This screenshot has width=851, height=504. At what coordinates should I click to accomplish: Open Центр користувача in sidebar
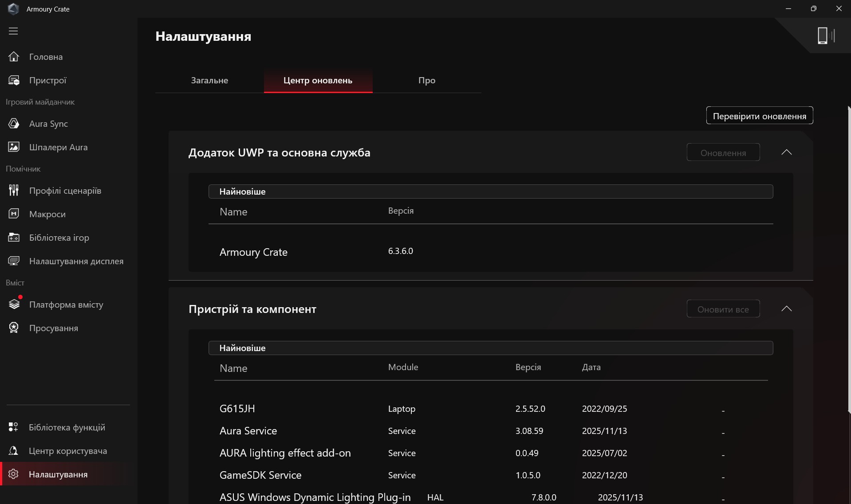click(67, 451)
